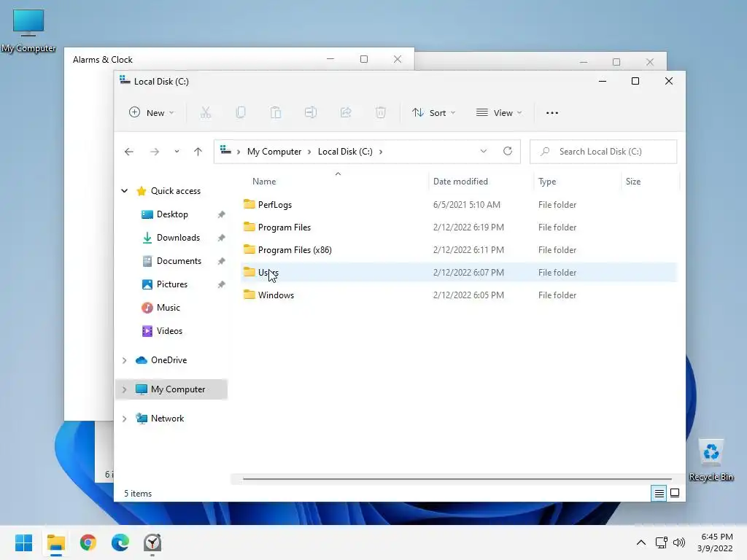Image resolution: width=747 pixels, height=560 pixels.
Task: Expand the My Computer tree node
Action: (x=124, y=389)
